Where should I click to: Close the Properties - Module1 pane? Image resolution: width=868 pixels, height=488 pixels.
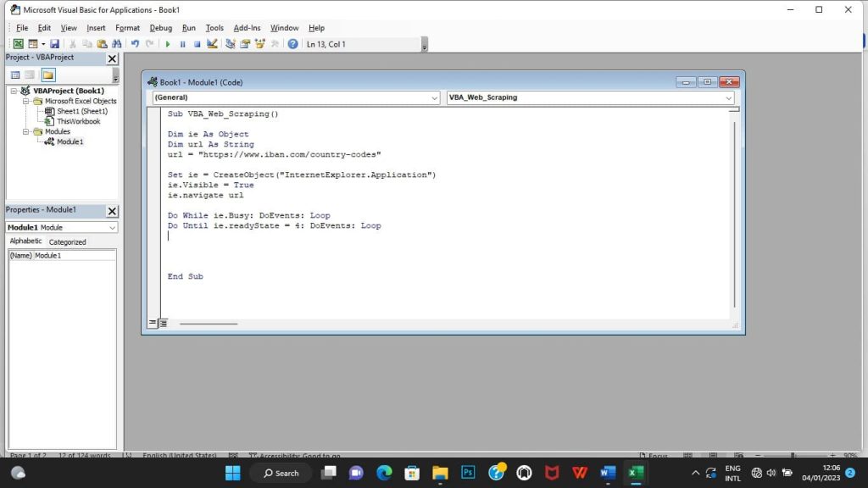112,211
